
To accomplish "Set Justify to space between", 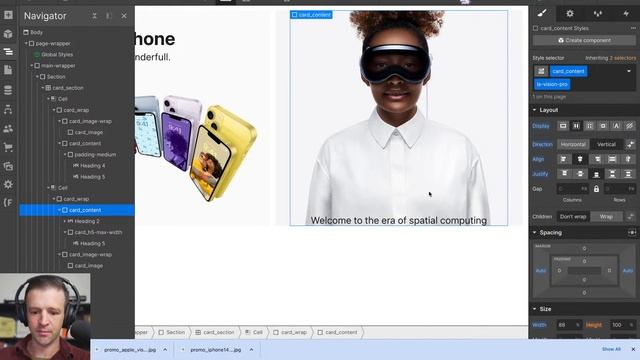I will pos(612,174).
